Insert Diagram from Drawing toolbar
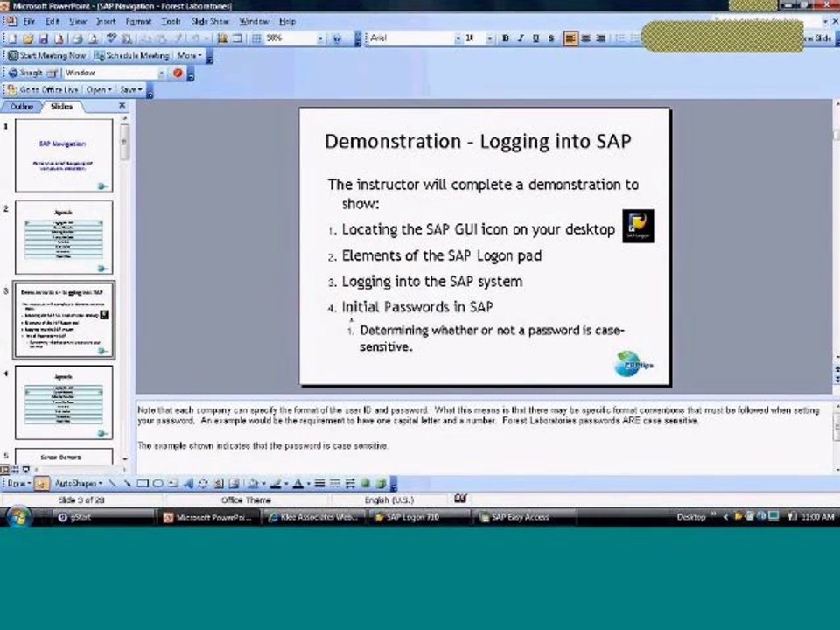840x630 pixels. [x=203, y=484]
